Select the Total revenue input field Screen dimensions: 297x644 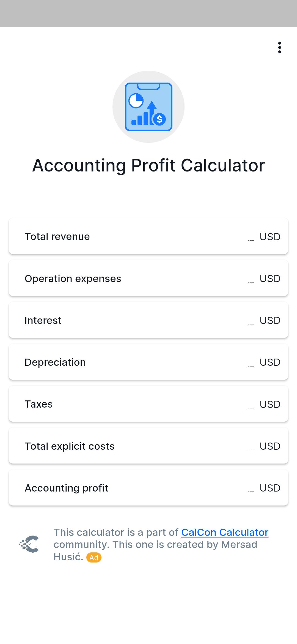point(148,236)
